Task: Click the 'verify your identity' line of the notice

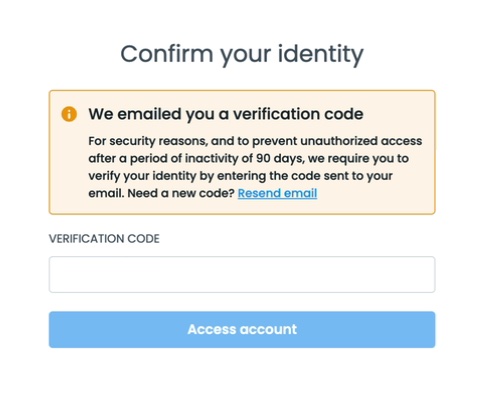Action: [x=142, y=176]
